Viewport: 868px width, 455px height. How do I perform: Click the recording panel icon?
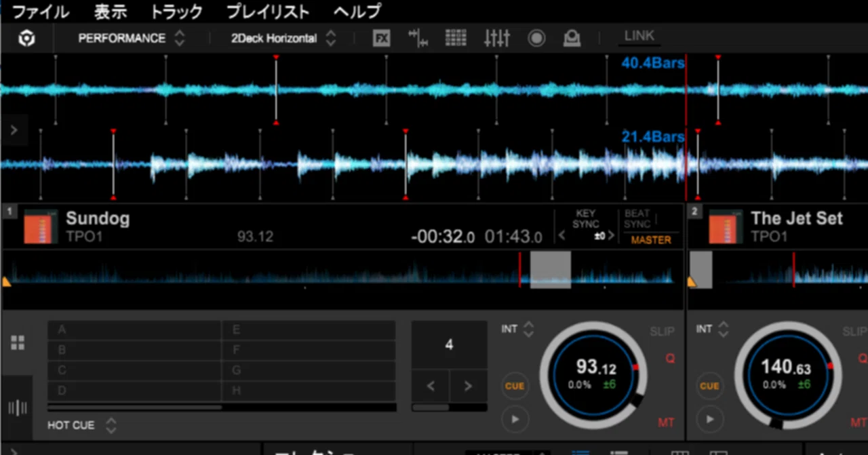536,39
